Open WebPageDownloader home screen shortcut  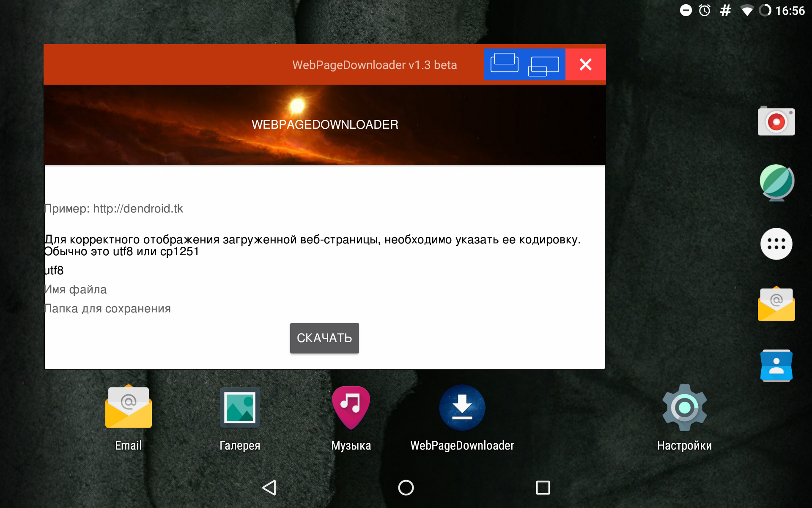tap(462, 408)
